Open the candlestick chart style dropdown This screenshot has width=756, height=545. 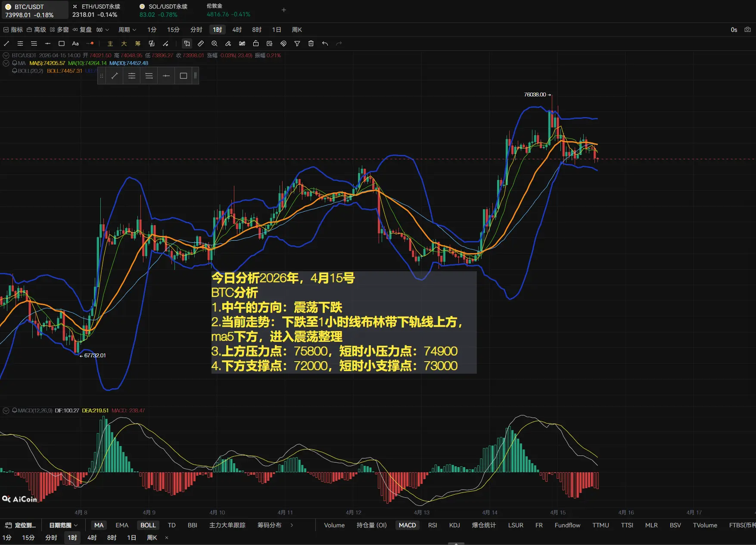(103, 30)
